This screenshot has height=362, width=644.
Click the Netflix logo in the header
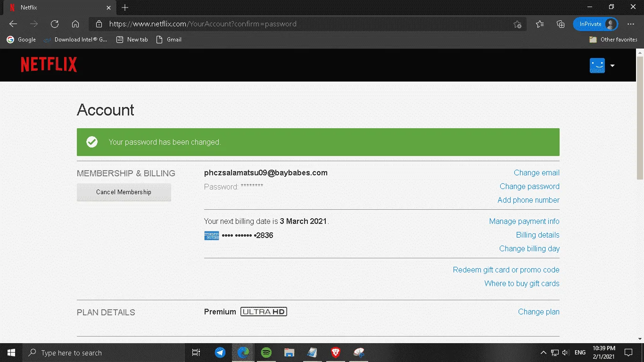point(49,65)
